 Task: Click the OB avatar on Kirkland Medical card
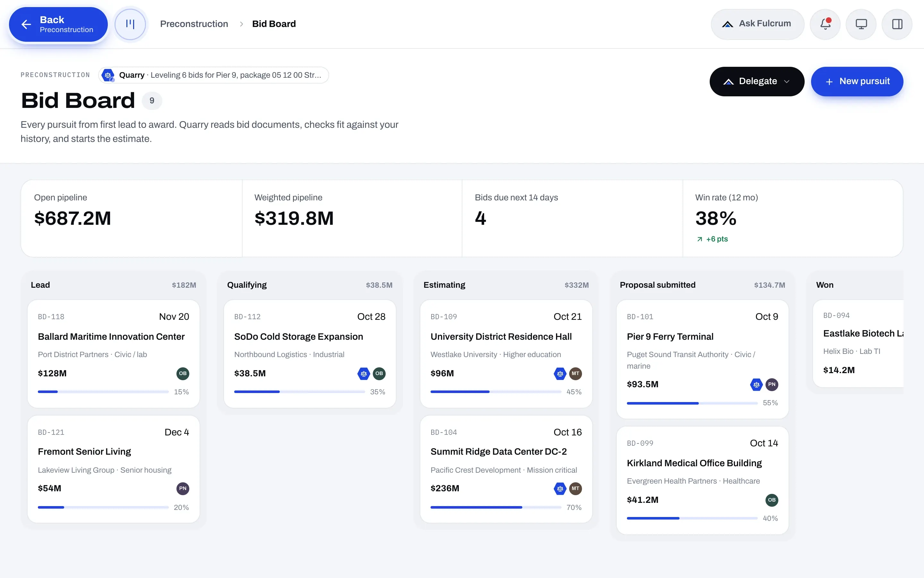tap(772, 500)
